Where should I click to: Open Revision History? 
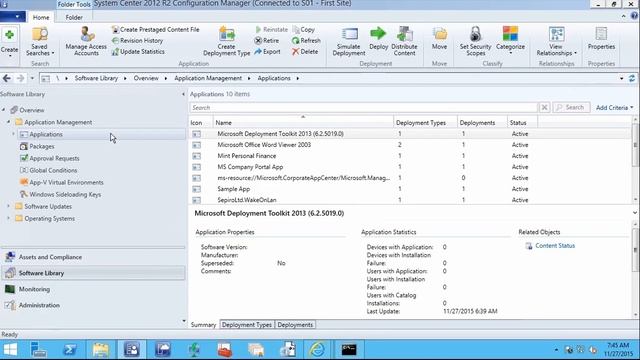coord(138,40)
